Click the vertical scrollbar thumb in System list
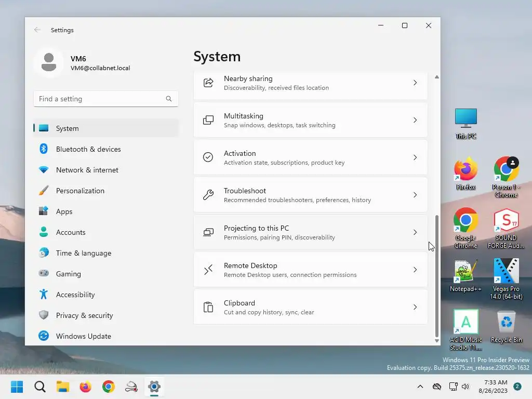 (x=436, y=276)
